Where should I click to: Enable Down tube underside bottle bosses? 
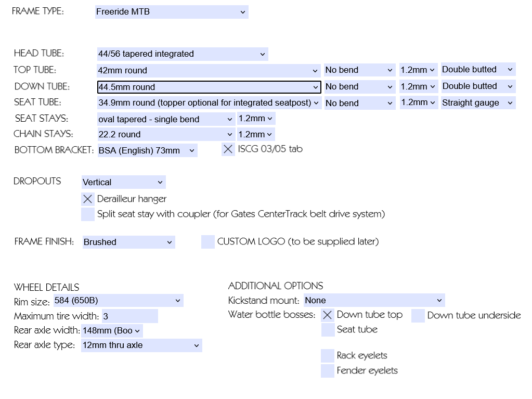point(418,316)
